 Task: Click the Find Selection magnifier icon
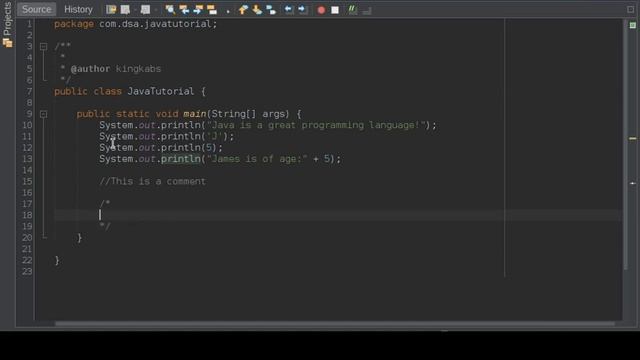pos(170,9)
